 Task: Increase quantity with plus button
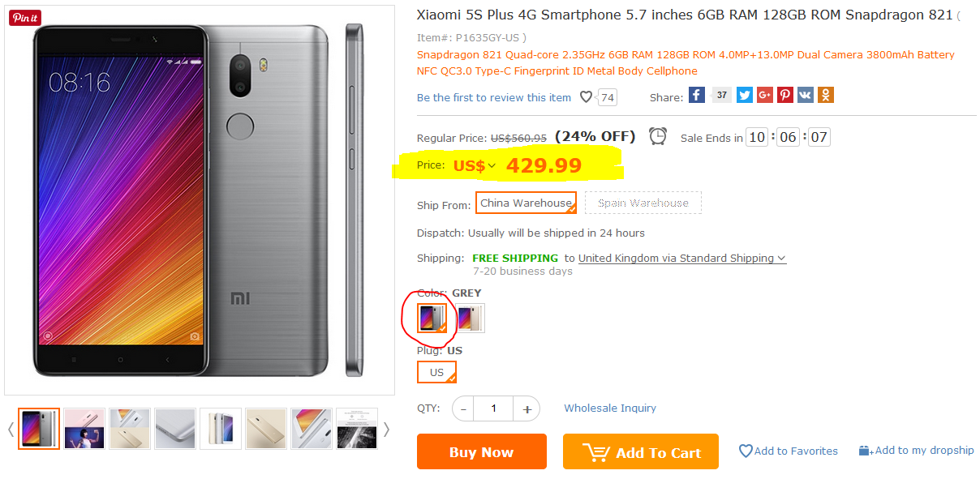[527, 409]
